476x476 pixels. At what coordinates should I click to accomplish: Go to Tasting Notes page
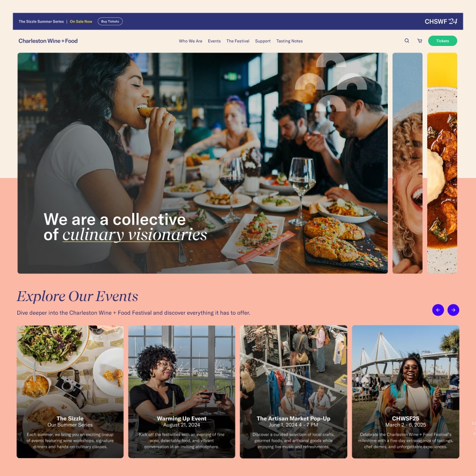(x=289, y=41)
